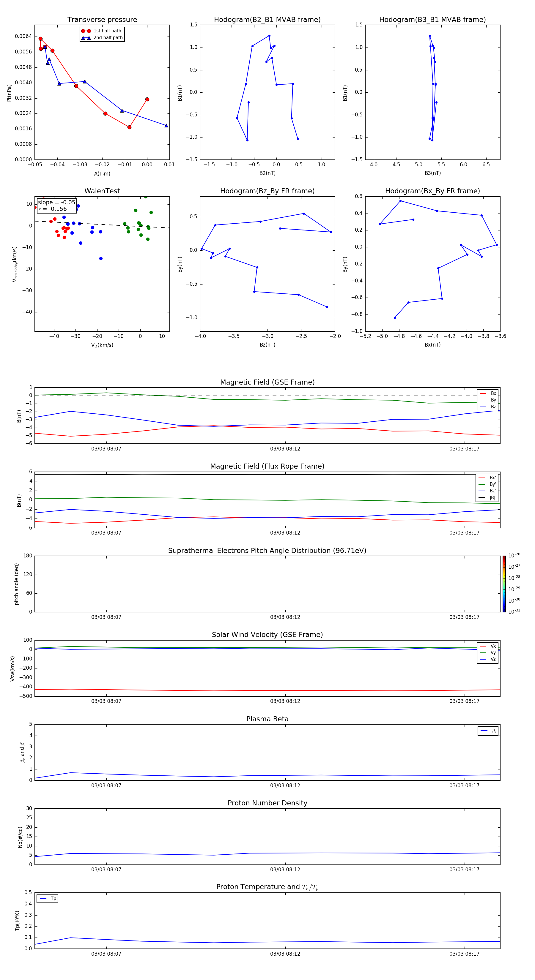The width and height of the screenshot is (535, 980).
Task: Click the 'Magnetic Field (GSE Frame)' title
Action: [x=267, y=382]
